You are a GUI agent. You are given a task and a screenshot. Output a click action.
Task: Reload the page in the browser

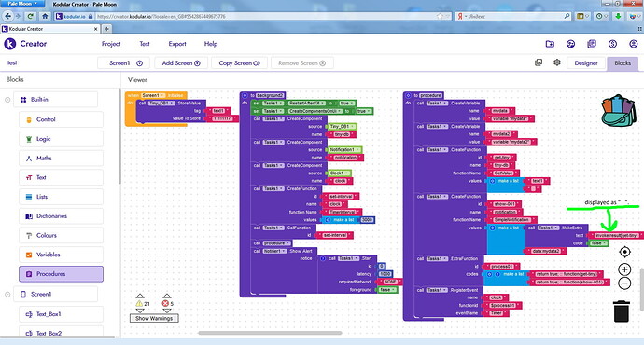click(30, 16)
